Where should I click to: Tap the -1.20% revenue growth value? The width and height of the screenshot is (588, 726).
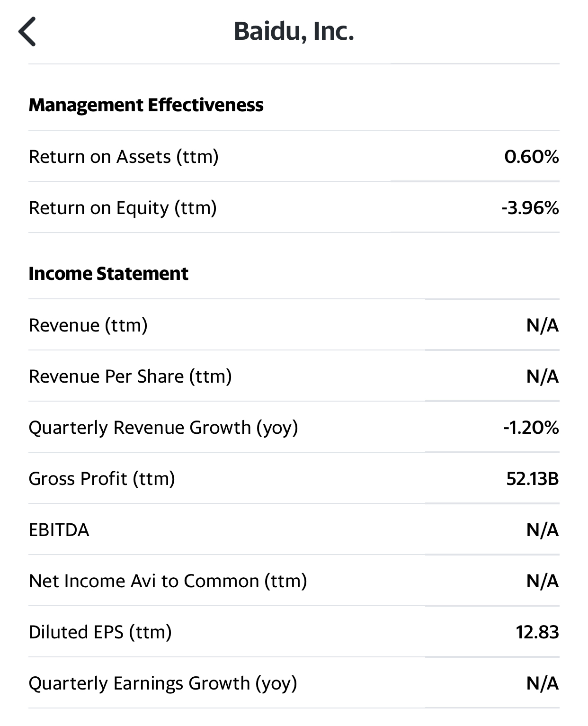click(x=531, y=428)
